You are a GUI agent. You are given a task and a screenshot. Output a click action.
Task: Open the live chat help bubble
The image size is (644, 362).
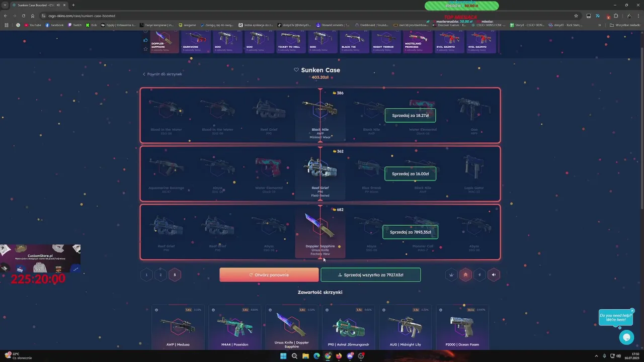(626, 337)
